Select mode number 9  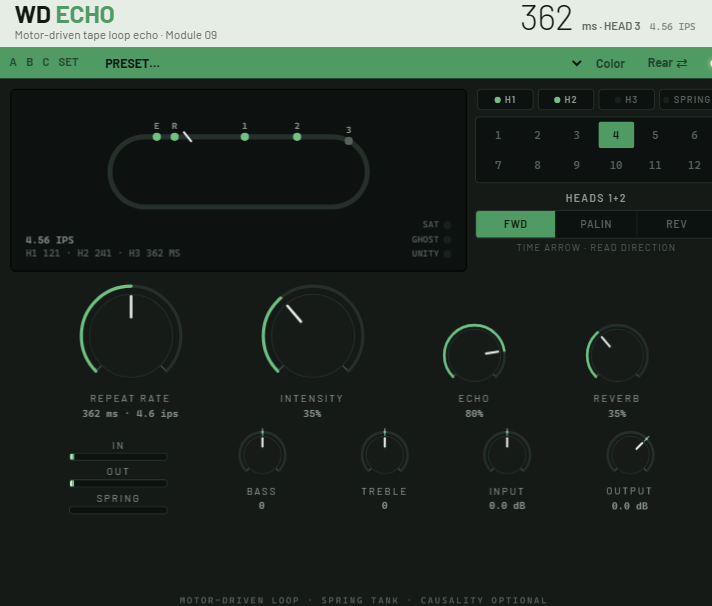tap(576, 165)
